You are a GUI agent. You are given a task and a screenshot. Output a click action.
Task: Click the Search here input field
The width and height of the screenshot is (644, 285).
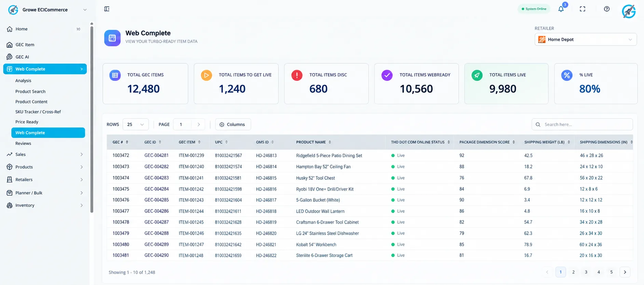pyautogui.click(x=582, y=124)
